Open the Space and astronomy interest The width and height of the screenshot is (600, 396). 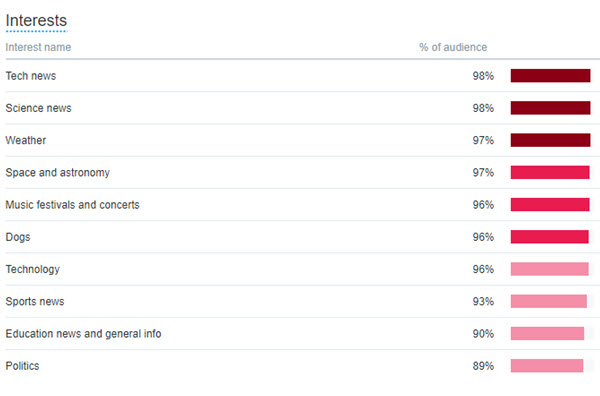coord(57,173)
